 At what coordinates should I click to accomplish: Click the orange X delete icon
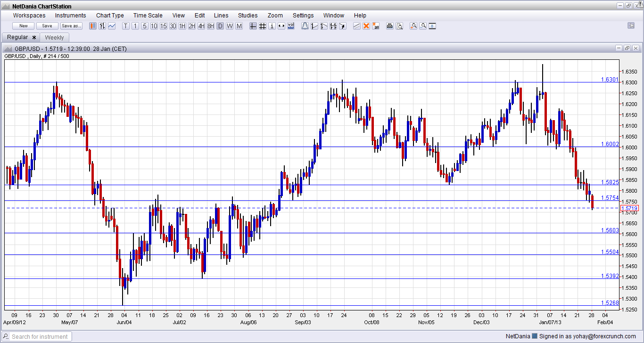pyautogui.click(x=366, y=26)
